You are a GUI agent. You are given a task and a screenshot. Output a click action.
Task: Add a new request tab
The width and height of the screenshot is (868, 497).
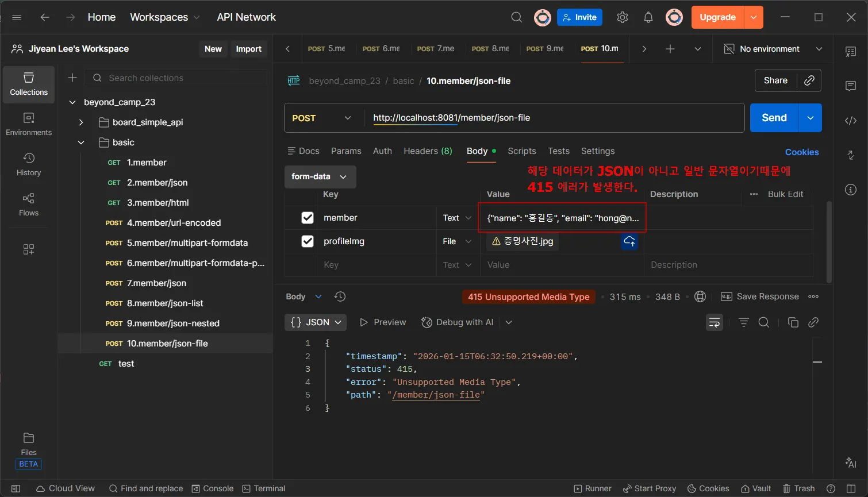(670, 49)
